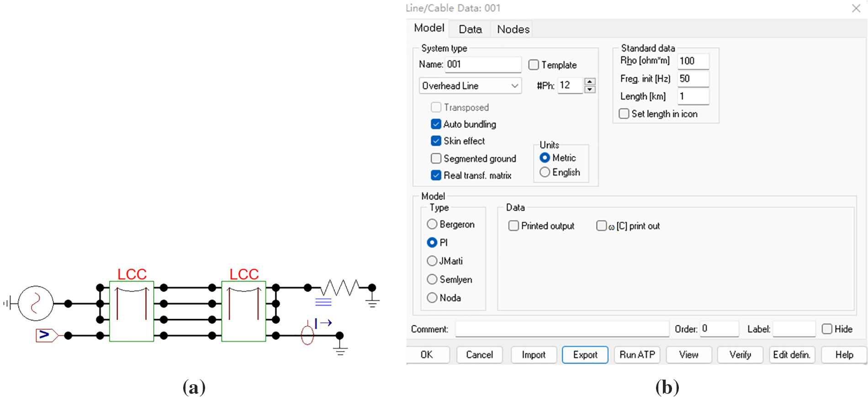The height and width of the screenshot is (397, 868).
Task: Select the second LCC line block
Action: pos(243,311)
